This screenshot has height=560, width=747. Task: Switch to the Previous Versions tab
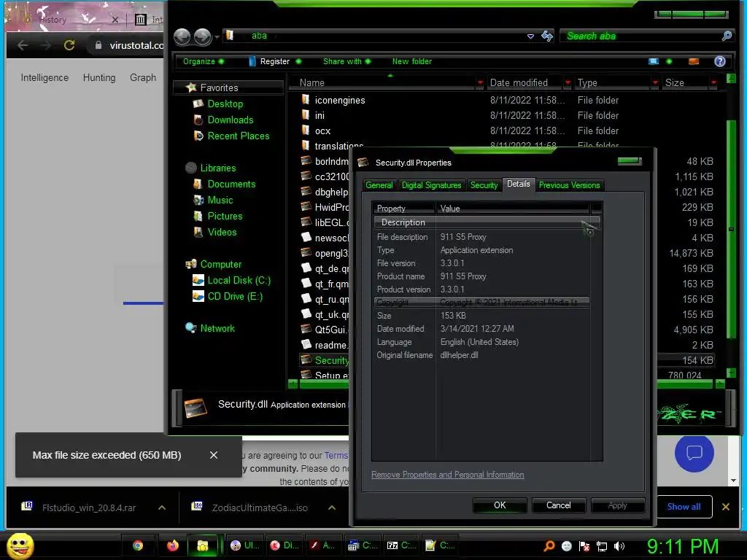[569, 185]
